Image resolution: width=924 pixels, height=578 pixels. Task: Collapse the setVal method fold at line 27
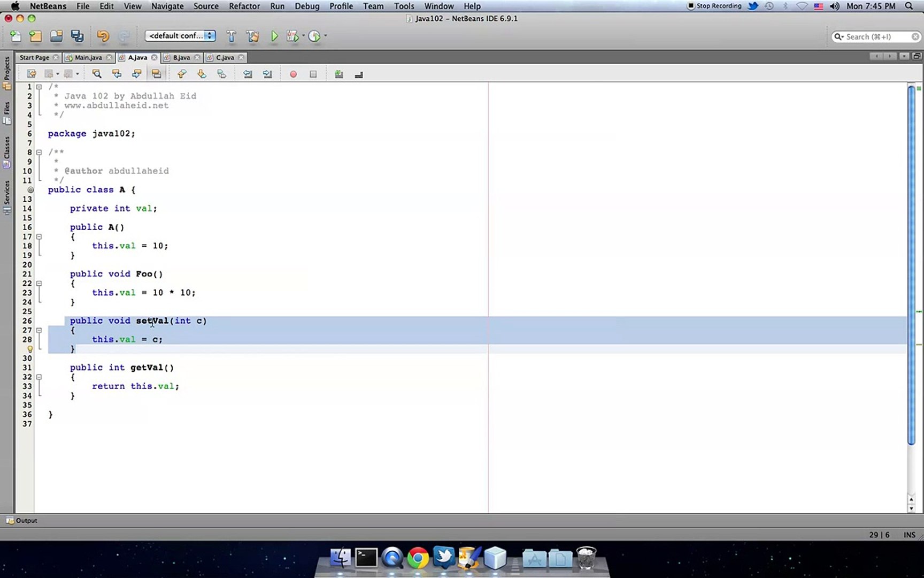click(x=39, y=330)
